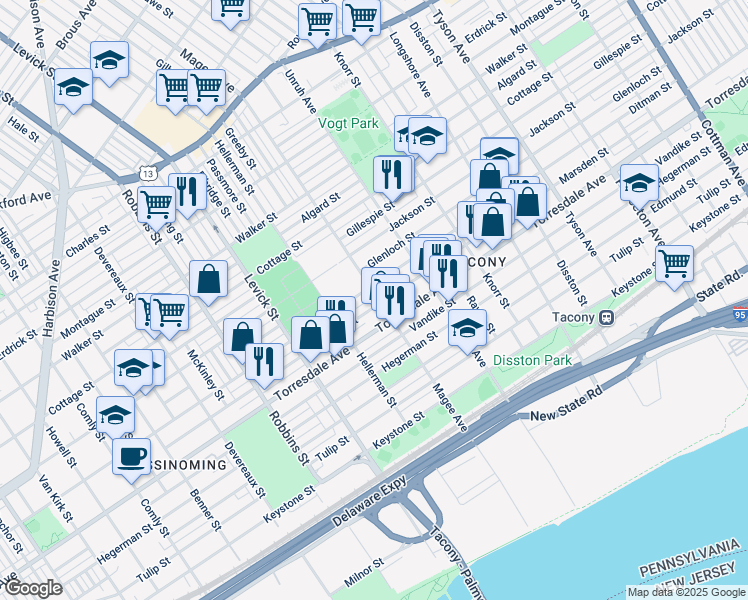Click the Benner St label
Image resolution: width=748 pixels, height=600 pixels.
pos(206,510)
